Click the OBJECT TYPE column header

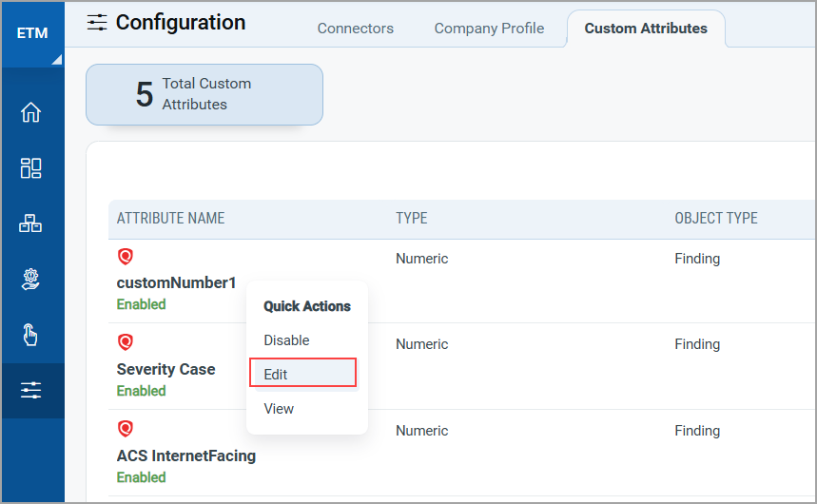[x=716, y=218]
